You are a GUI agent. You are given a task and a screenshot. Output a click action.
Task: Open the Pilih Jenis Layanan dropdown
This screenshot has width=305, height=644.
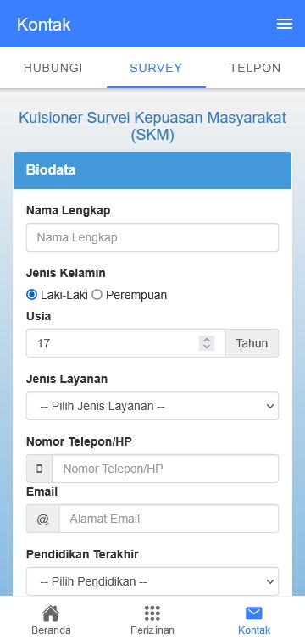[x=152, y=406]
